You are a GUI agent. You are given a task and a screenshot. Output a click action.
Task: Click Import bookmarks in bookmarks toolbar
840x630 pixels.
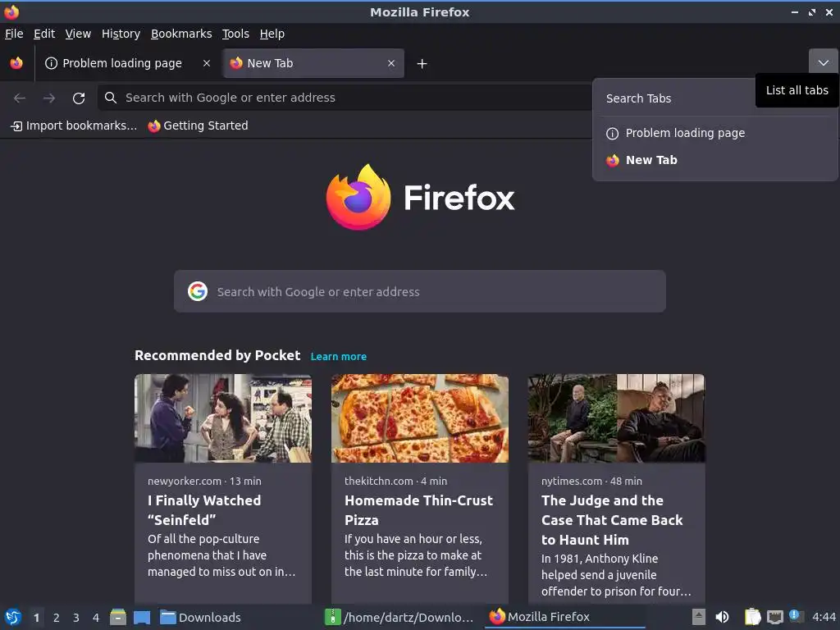[74, 126]
